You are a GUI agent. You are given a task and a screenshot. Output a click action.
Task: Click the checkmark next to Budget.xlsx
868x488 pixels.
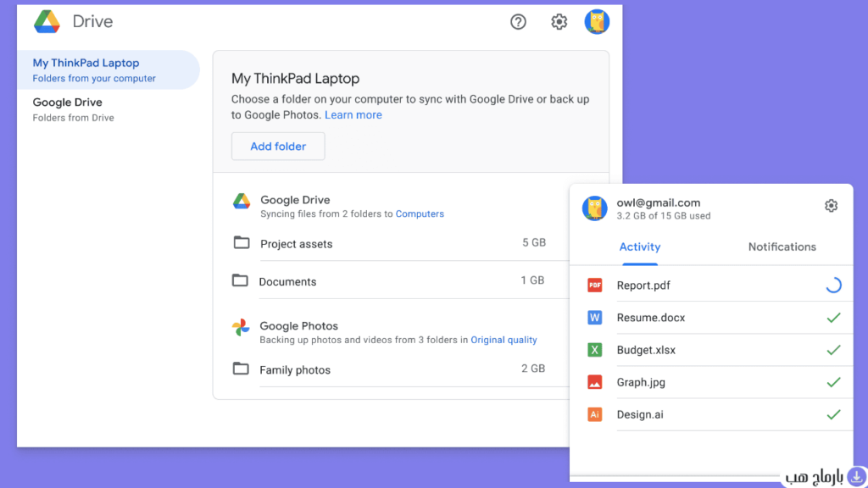click(833, 350)
